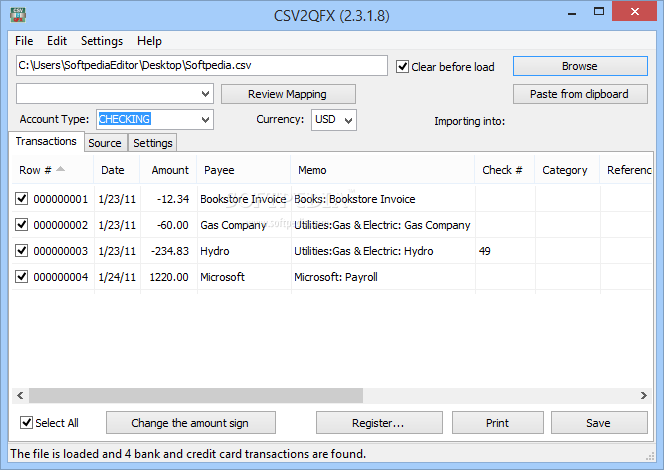The image size is (664, 470).
Task: Switch to the Settings tab beside Source
Action: pyautogui.click(x=152, y=143)
